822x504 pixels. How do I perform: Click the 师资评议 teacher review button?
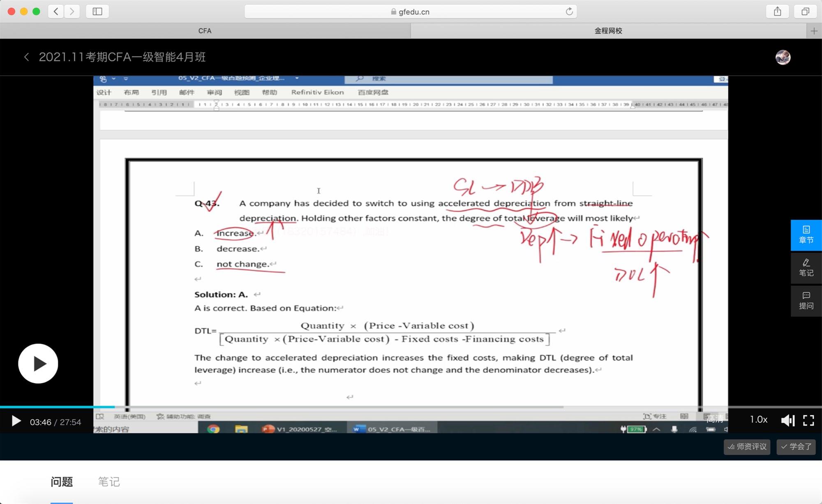[747, 446]
